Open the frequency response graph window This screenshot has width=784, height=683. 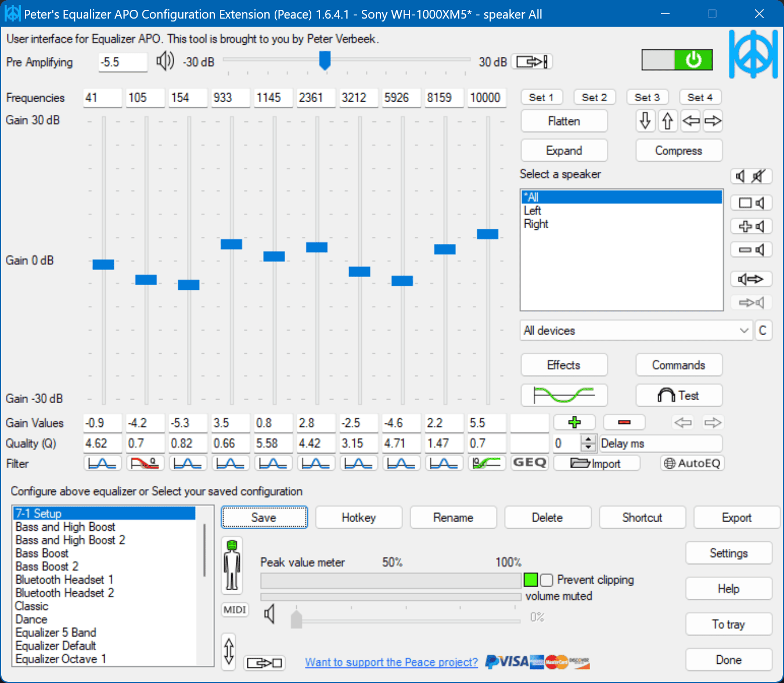564,396
